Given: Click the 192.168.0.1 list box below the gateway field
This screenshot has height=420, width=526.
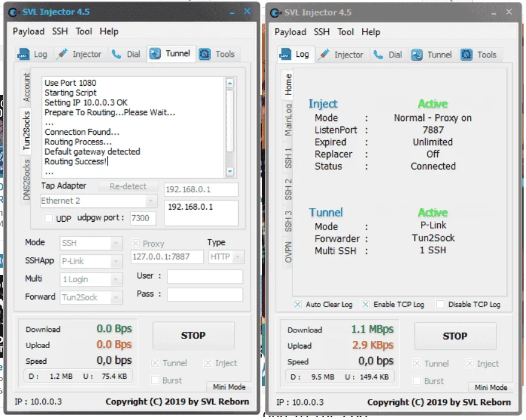Looking at the screenshot, I should (x=201, y=213).
